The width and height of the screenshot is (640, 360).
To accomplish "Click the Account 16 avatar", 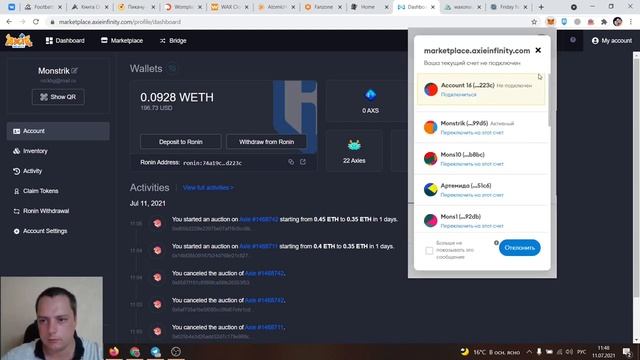I will (431, 89).
